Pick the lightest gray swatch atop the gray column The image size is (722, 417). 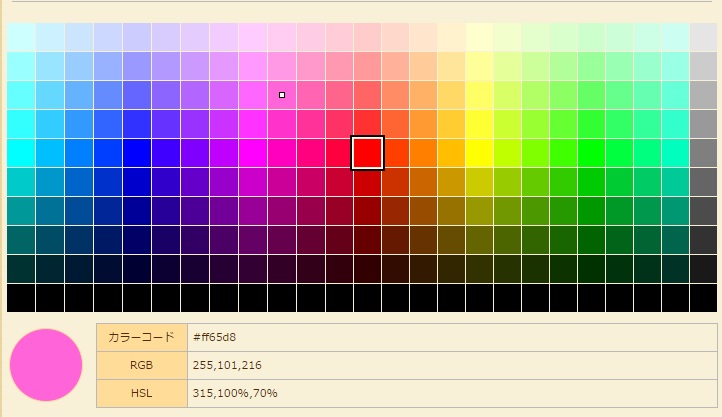704,37
